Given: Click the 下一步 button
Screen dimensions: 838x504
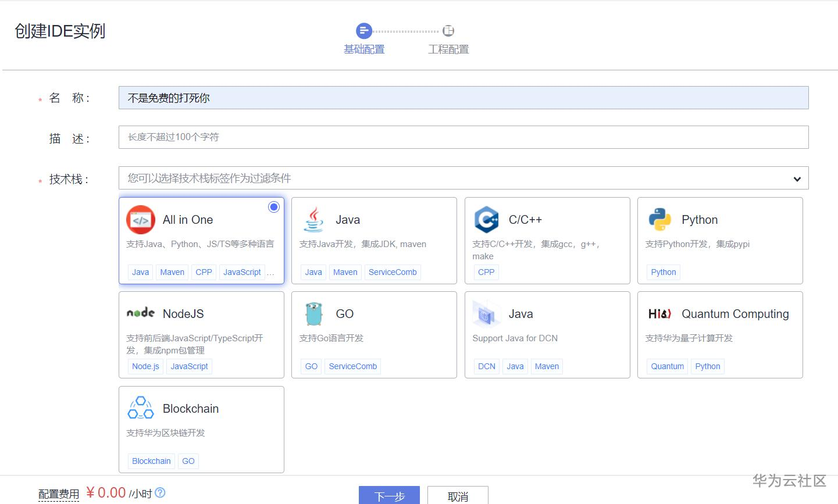Looking at the screenshot, I should click(x=389, y=495).
